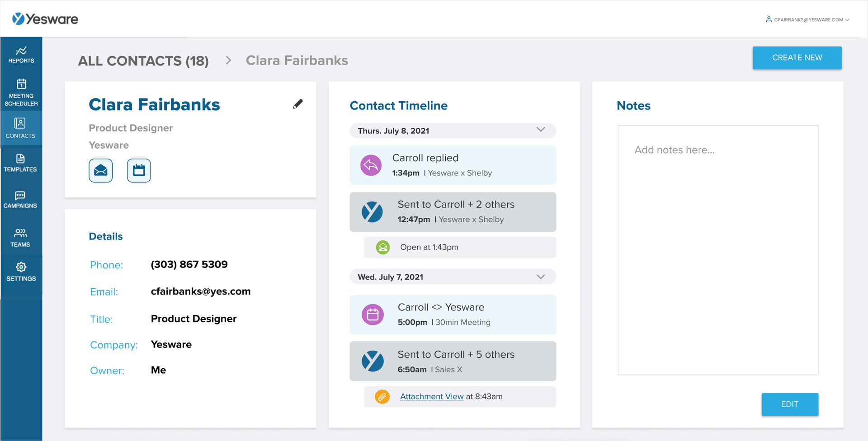Edit Clara Fairbanks with the pencil icon
This screenshot has height=441, width=868.
297,104
